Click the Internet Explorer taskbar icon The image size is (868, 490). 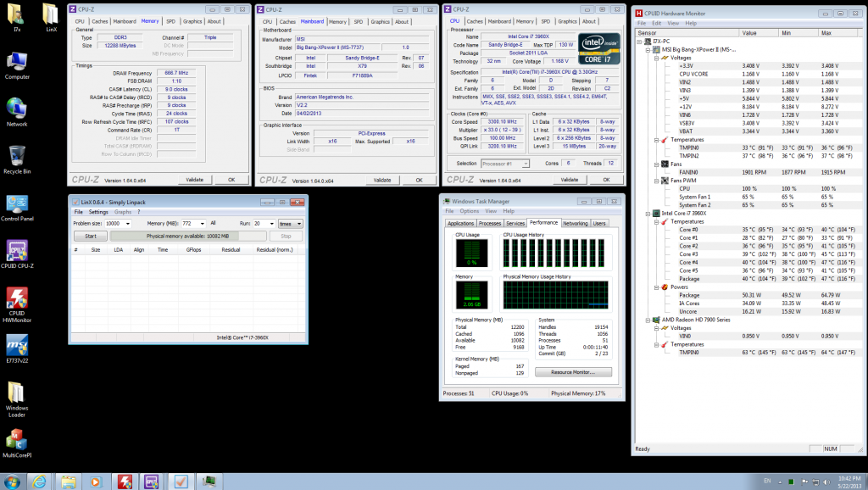[39, 481]
